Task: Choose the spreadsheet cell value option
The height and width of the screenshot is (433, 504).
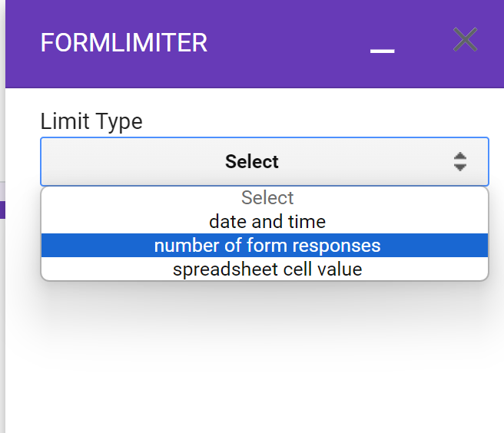Action: point(267,269)
